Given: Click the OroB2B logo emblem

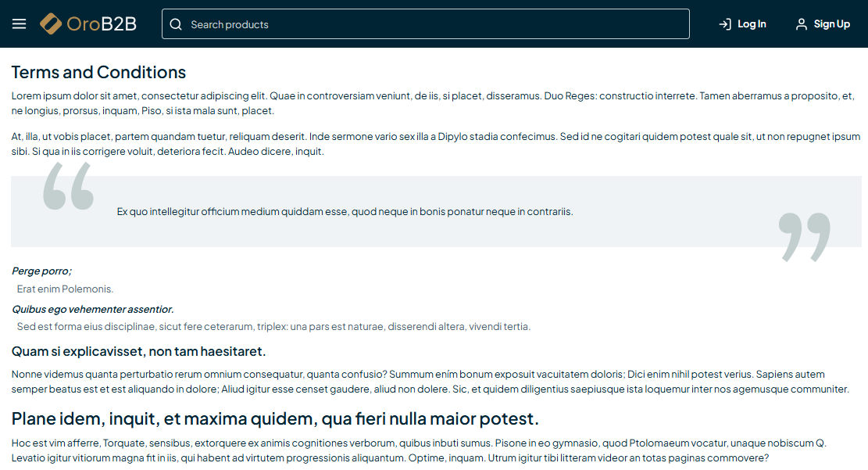Looking at the screenshot, I should (51, 24).
